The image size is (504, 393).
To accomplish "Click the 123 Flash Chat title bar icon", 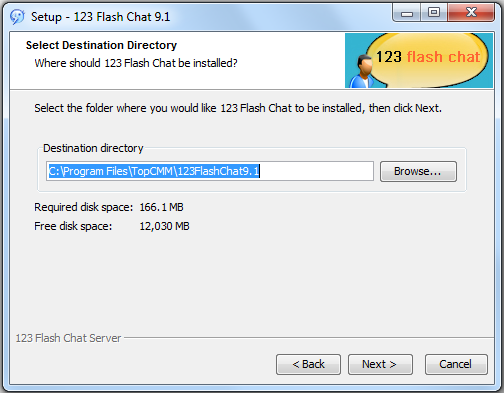I will [17, 17].
